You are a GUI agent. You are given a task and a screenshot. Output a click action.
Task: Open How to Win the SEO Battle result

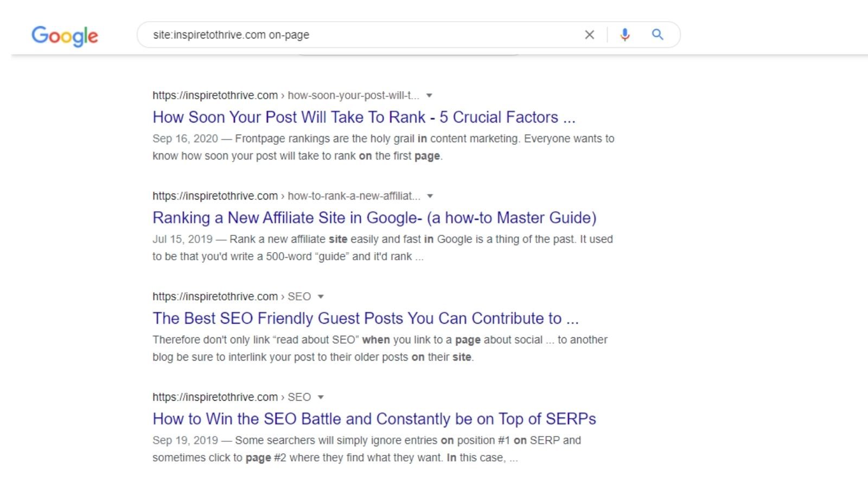point(374,419)
